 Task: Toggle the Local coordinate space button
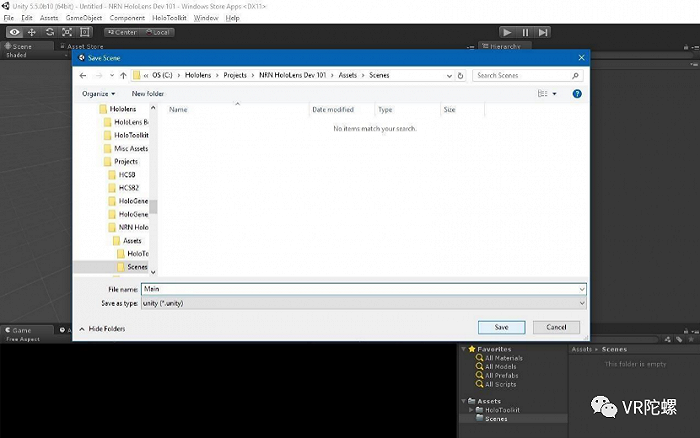pyautogui.click(x=157, y=32)
